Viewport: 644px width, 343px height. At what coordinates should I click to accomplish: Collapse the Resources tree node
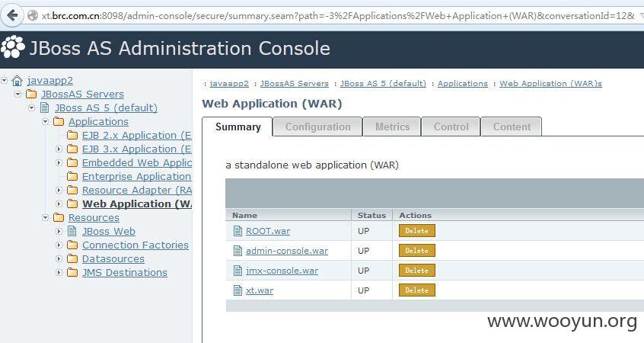45,217
